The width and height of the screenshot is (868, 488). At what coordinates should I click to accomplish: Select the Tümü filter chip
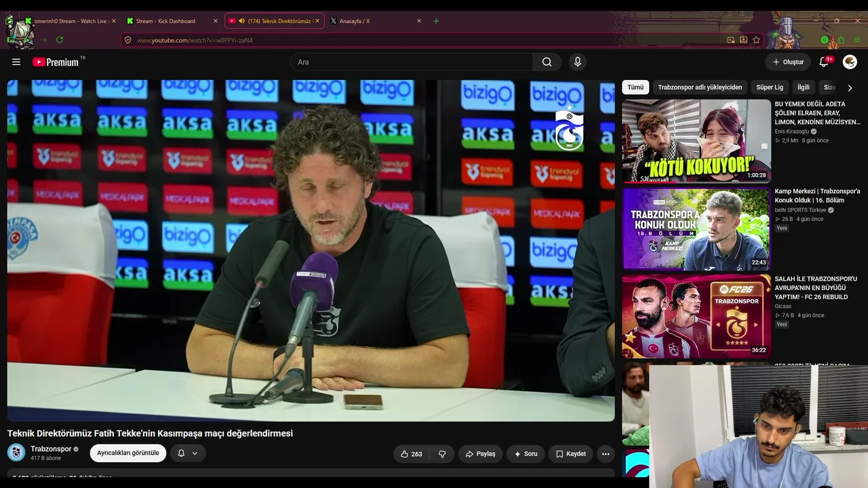click(635, 87)
